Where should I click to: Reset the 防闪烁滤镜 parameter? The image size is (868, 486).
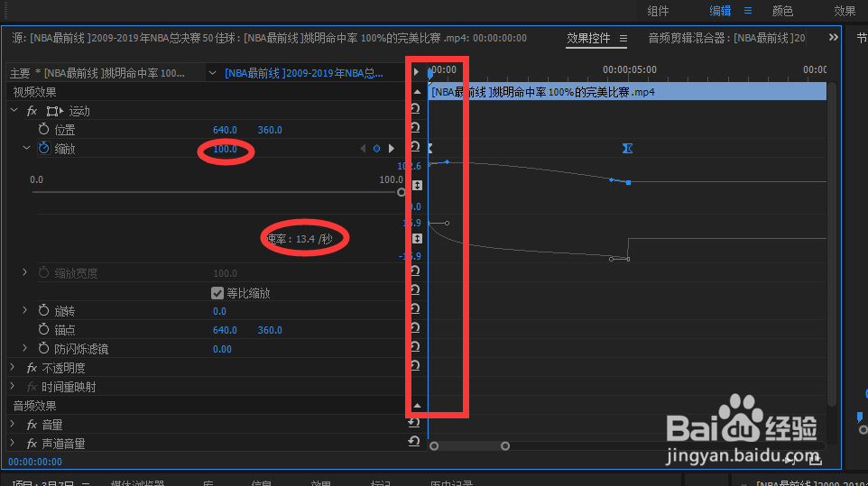(x=415, y=346)
